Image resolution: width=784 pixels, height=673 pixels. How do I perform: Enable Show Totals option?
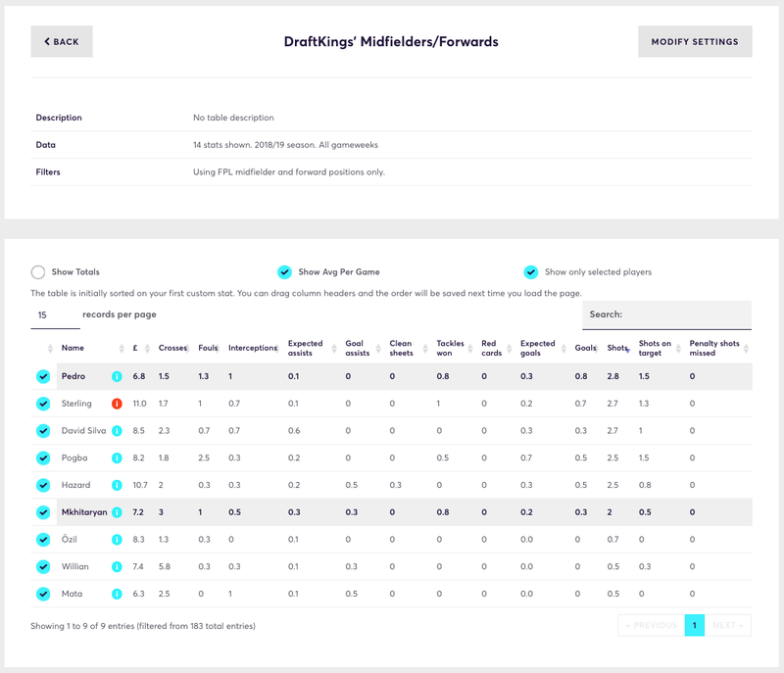38,271
